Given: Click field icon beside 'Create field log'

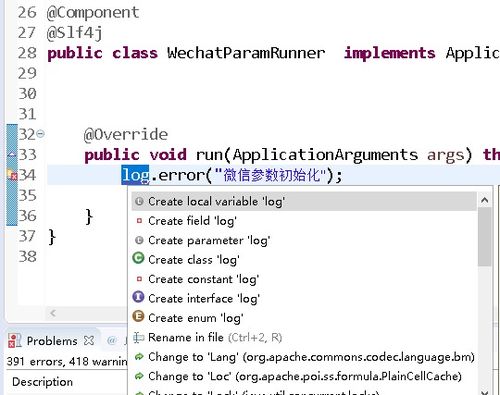Looking at the screenshot, I should [139, 221].
